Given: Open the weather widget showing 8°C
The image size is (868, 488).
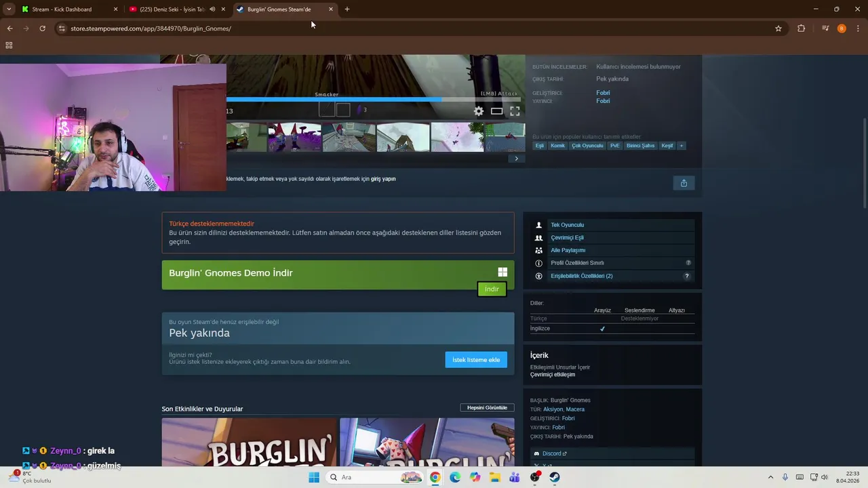Looking at the screenshot, I should (31, 477).
